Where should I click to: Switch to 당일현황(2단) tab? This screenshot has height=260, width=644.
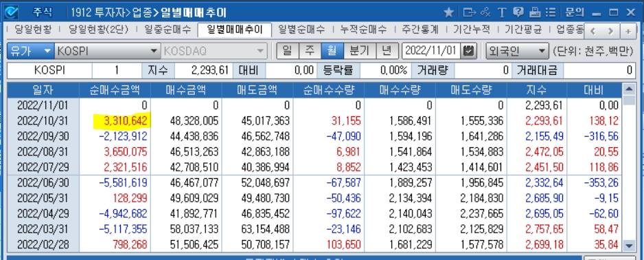coord(99,30)
